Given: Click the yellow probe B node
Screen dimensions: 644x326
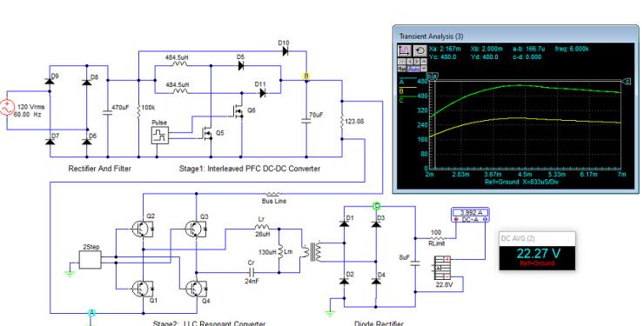Looking at the screenshot, I should point(306,77).
